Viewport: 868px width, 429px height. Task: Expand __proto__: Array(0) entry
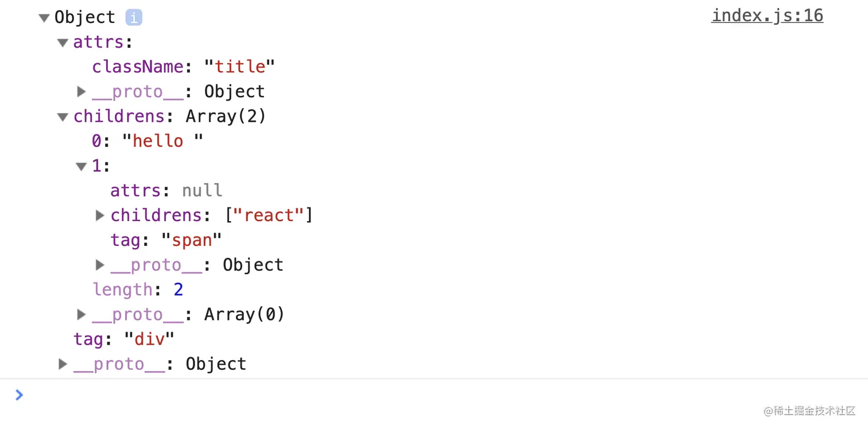click(x=82, y=314)
